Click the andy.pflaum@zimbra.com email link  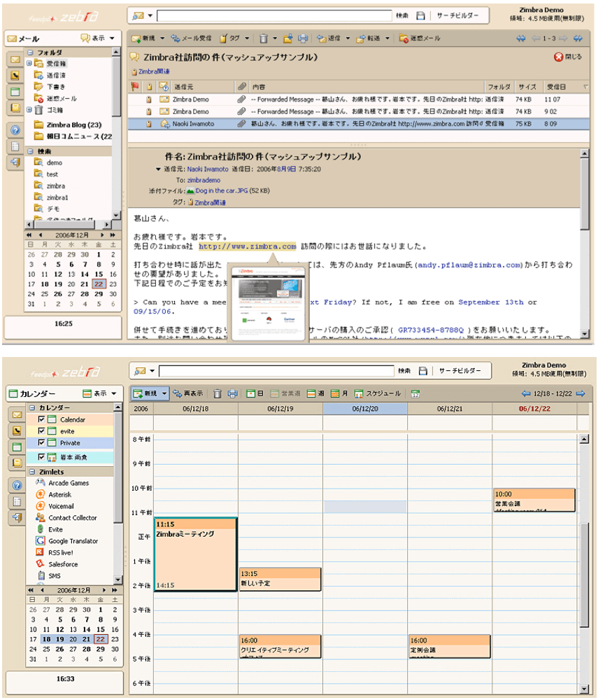469,265
